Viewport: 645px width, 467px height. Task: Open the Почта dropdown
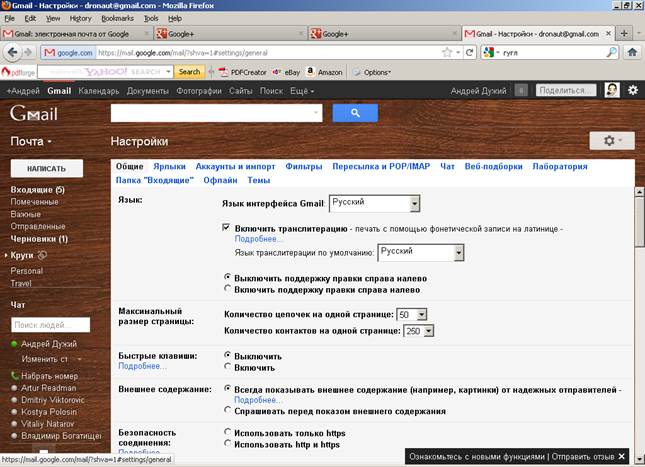pos(31,141)
